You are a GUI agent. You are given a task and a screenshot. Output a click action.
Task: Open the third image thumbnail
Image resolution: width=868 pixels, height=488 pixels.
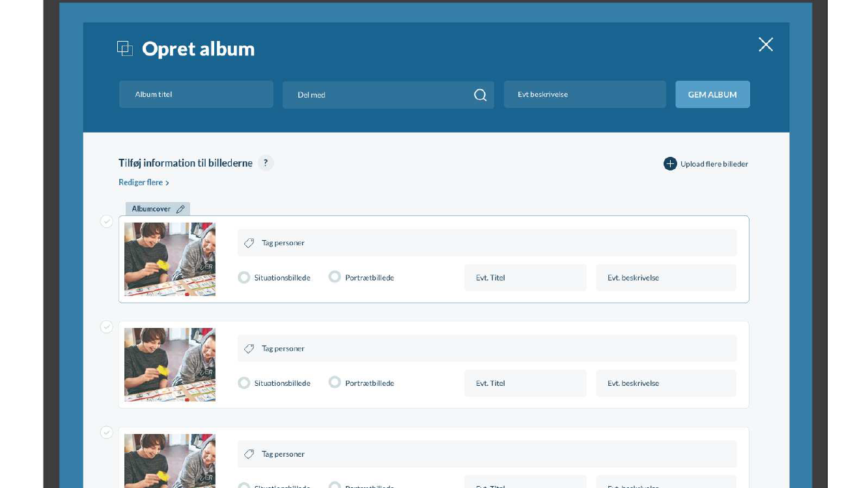point(170,461)
